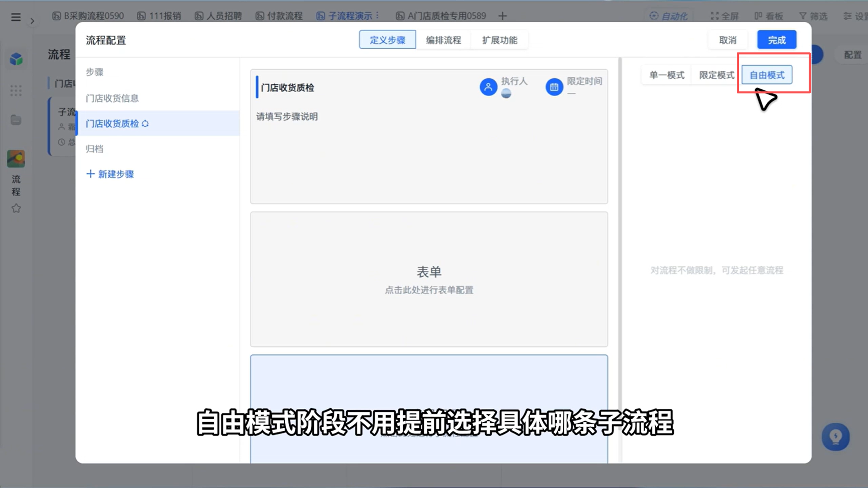Open the hamburger menu icon

16,17
